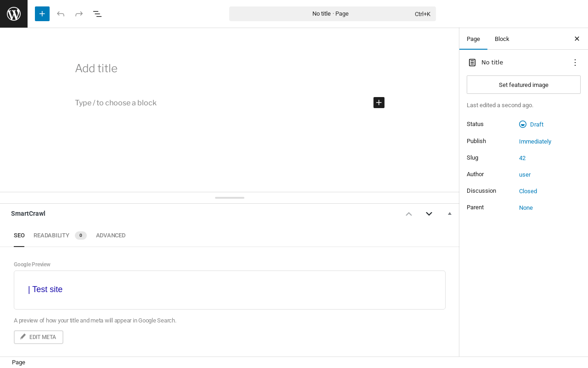Click the SmartCrawl panel heading
Viewport: 588px width, 368px height.
click(28, 213)
